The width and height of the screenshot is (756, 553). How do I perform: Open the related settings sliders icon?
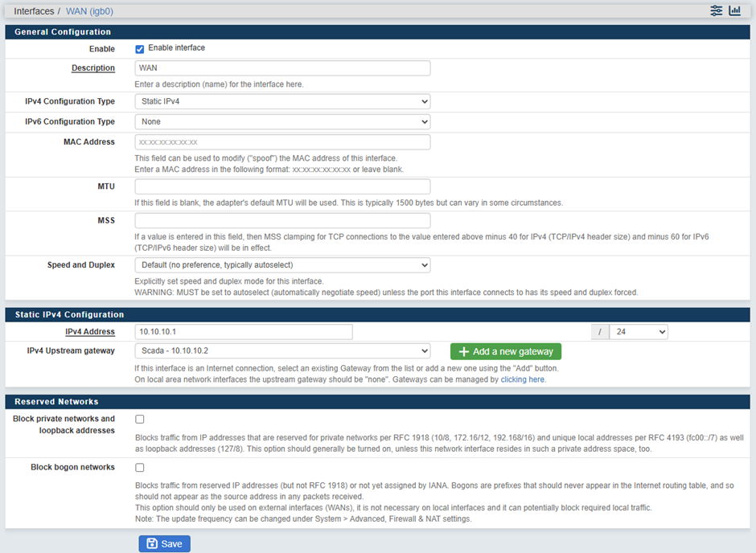(x=716, y=10)
